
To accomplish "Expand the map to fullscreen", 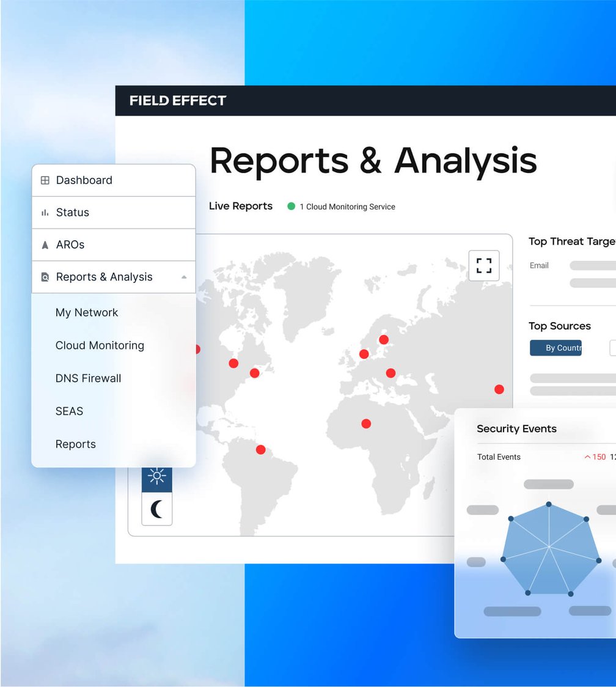I will coord(483,265).
